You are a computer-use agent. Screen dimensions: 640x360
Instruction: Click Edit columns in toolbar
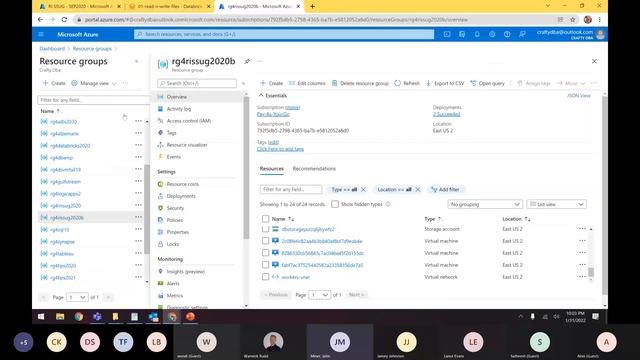(x=307, y=83)
